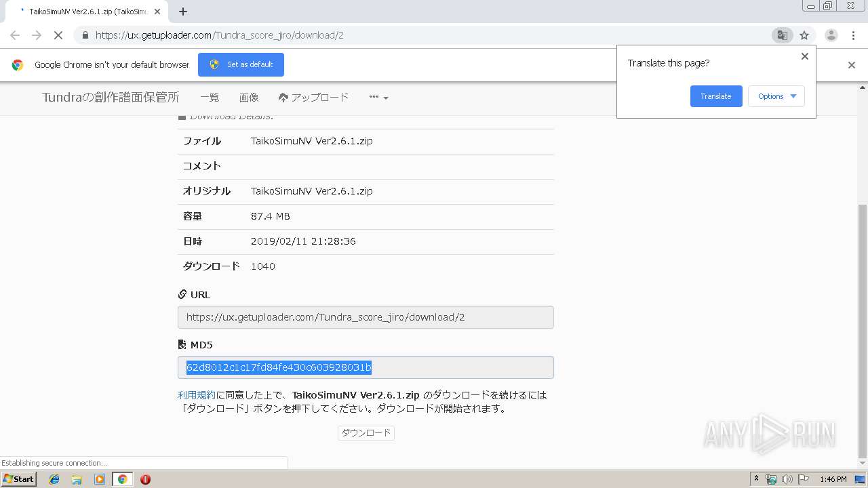Click the Translate button
The height and width of the screenshot is (488, 868).
tap(716, 96)
